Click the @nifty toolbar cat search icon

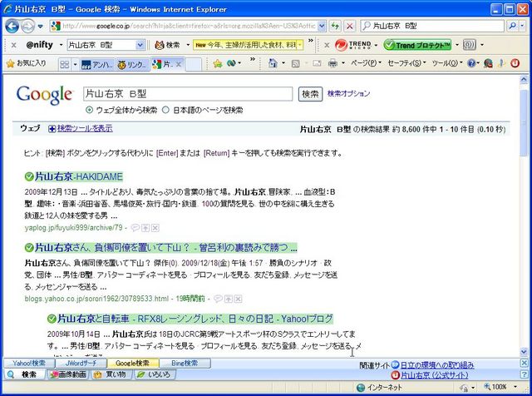(160, 45)
